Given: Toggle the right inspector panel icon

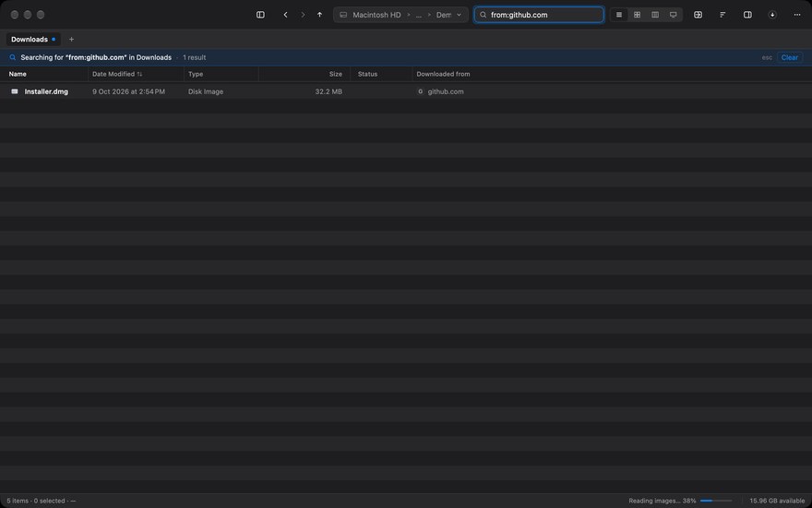Looking at the screenshot, I should click(x=747, y=15).
